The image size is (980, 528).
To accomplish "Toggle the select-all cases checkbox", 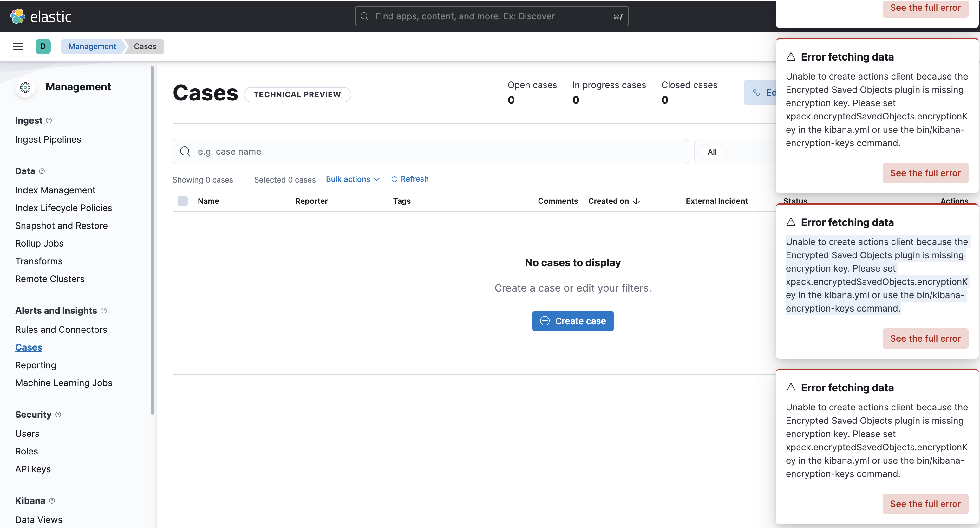I will click(183, 201).
